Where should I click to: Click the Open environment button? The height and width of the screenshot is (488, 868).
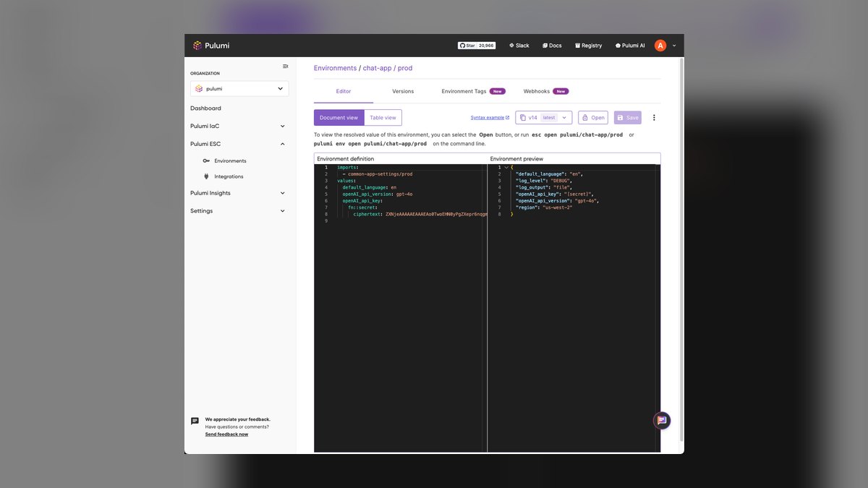pyautogui.click(x=593, y=117)
